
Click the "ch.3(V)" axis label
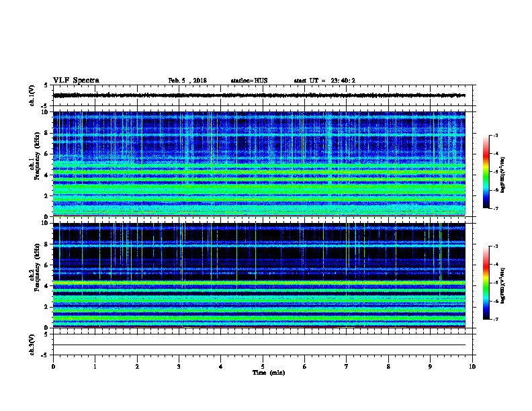(x=32, y=345)
